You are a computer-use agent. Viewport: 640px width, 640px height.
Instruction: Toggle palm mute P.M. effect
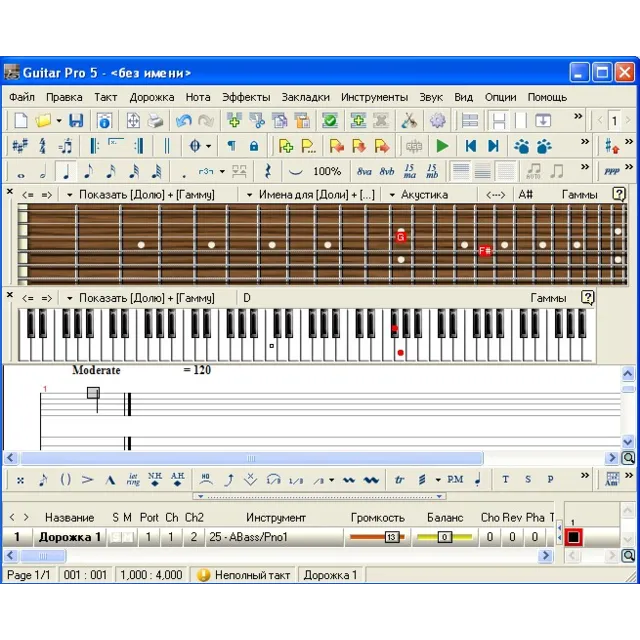pyautogui.click(x=455, y=479)
